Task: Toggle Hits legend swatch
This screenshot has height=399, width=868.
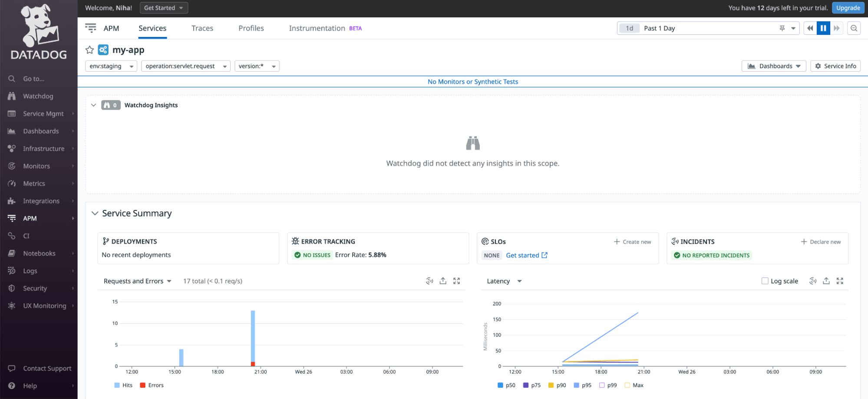Action: [117, 385]
